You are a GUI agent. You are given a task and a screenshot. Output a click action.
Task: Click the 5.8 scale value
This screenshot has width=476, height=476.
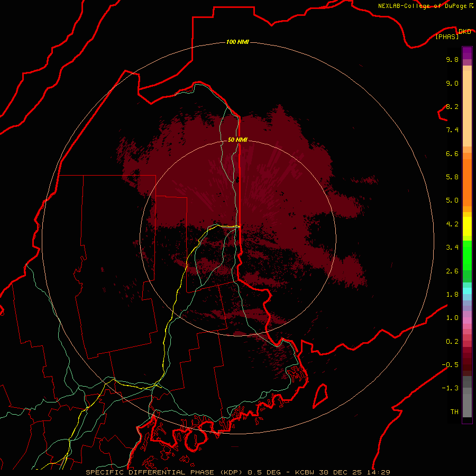tap(452, 177)
